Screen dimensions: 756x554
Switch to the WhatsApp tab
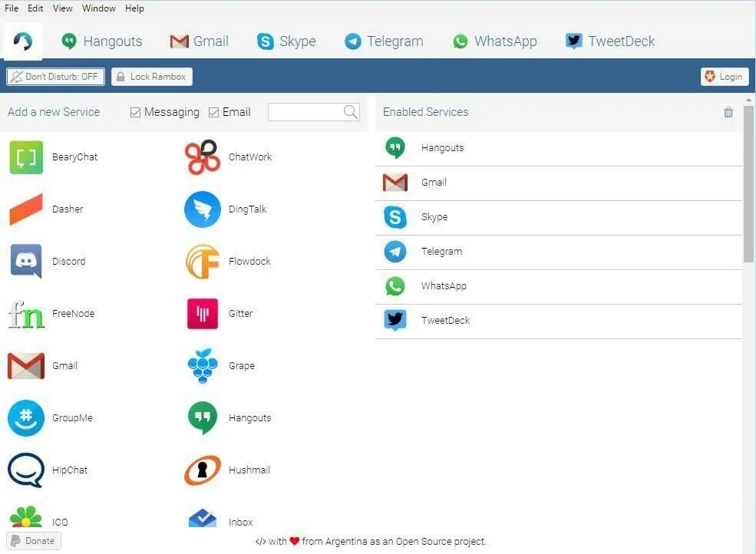click(x=495, y=41)
